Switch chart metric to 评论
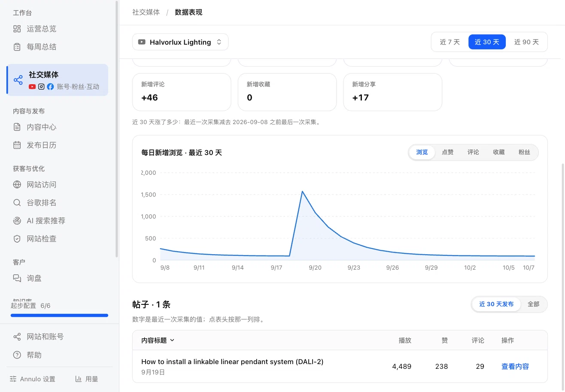This screenshot has width=565, height=392. pyautogui.click(x=473, y=152)
